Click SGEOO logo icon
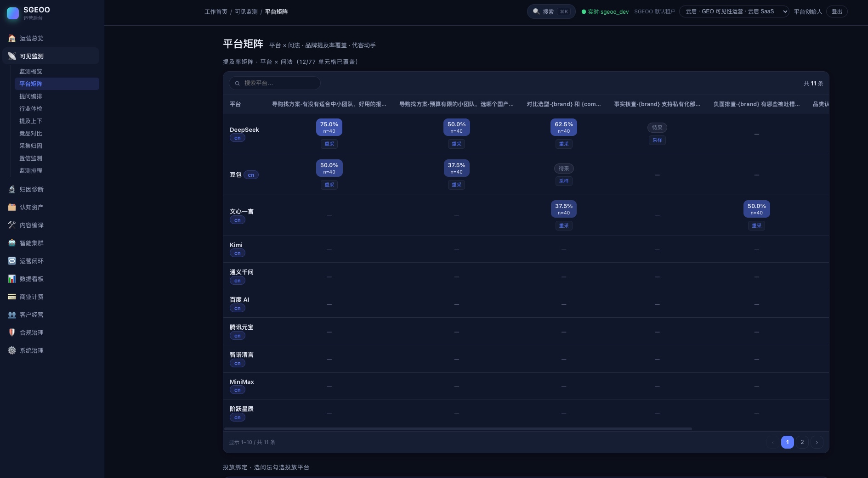This screenshot has height=478, width=868. pyautogui.click(x=13, y=13)
